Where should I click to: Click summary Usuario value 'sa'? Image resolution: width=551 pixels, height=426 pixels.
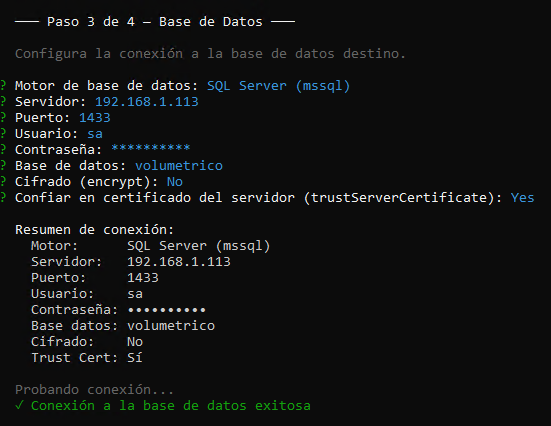(x=135, y=294)
